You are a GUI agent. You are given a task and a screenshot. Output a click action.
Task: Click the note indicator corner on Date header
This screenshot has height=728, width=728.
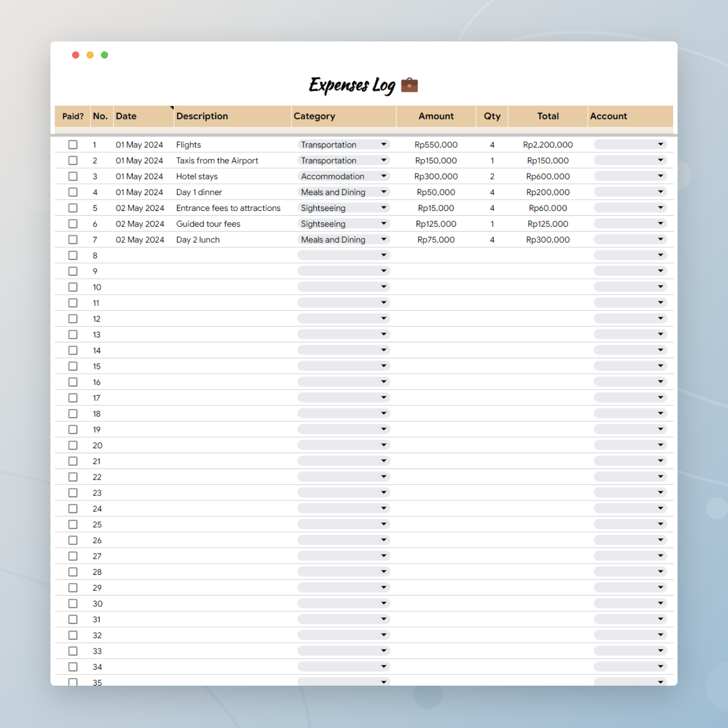(172, 108)
